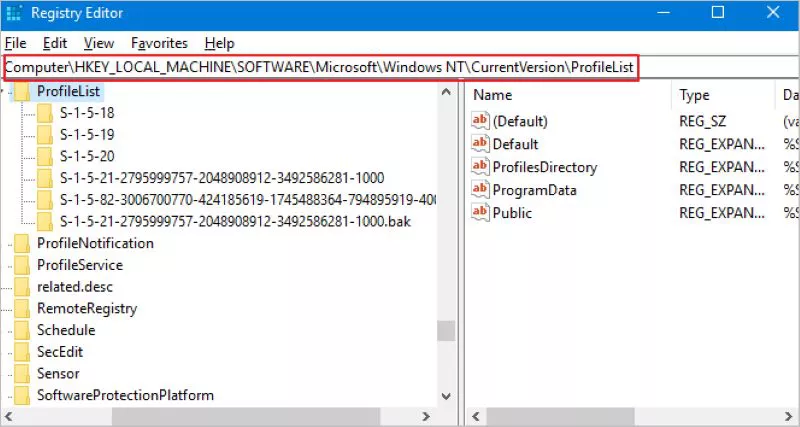The height and width of the screenshot is (427, 800).
Task: Click the related.desc folder icon
Action: [x=22, y=287]
